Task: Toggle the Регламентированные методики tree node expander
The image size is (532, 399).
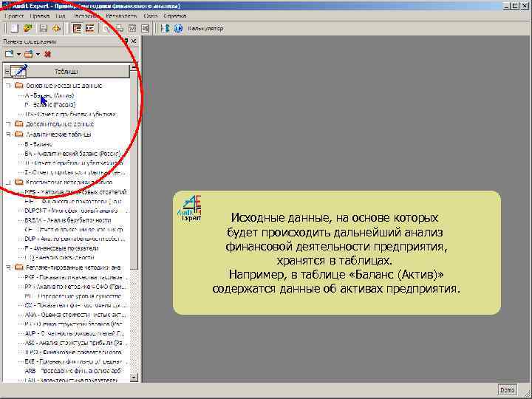Action: [x=8, y=267]
